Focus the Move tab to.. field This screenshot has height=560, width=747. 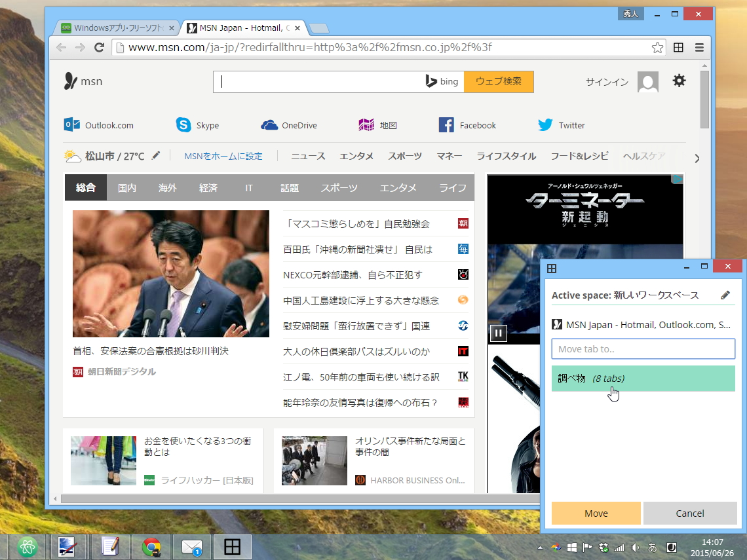643,348
